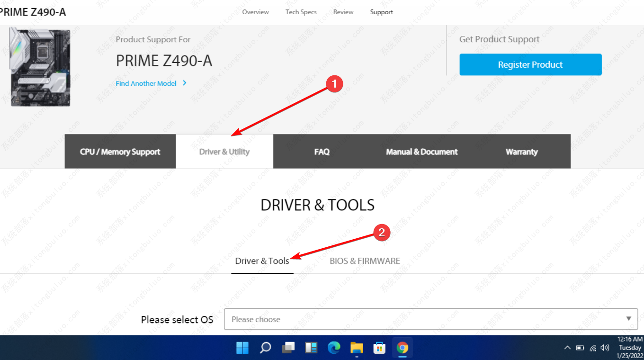Switch to the BIOS & FIRMWARE sub-tab

[365, 261]
